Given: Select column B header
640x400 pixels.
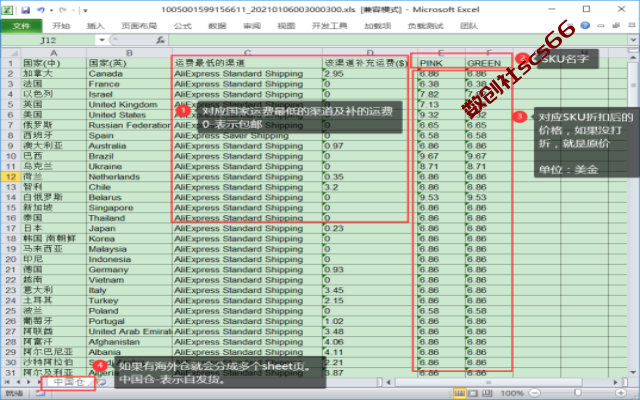Looking at the screenshot, I should tap(129, 53).
